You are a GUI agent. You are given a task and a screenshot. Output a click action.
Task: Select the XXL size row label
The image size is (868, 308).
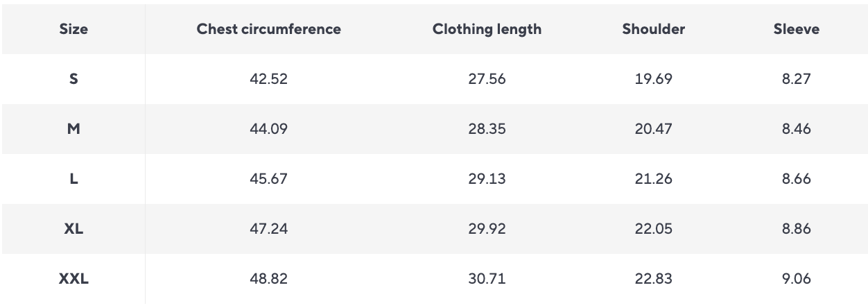coord(73,280)
